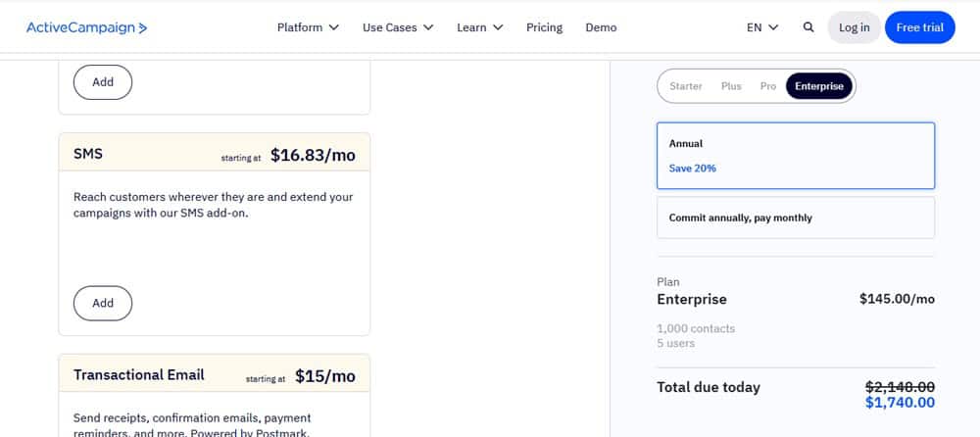Start the Free trial
This screenshot has width=980, height=437.
pos(920,27)
